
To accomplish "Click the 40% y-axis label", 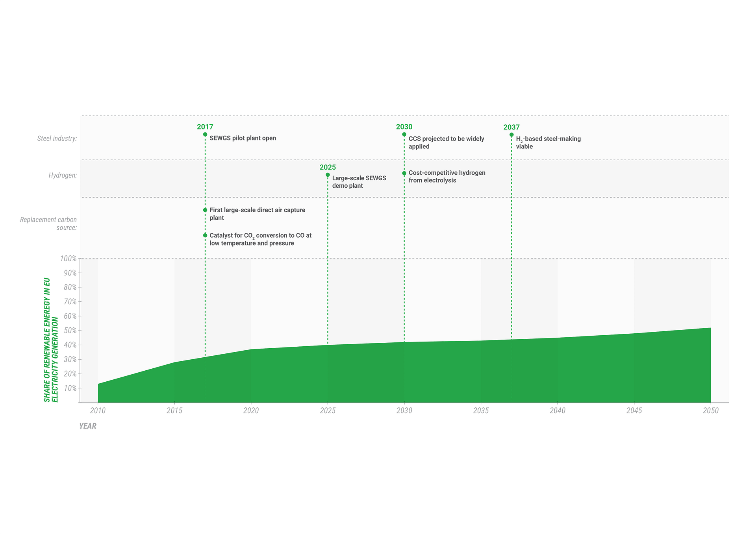I will (70, 345).
